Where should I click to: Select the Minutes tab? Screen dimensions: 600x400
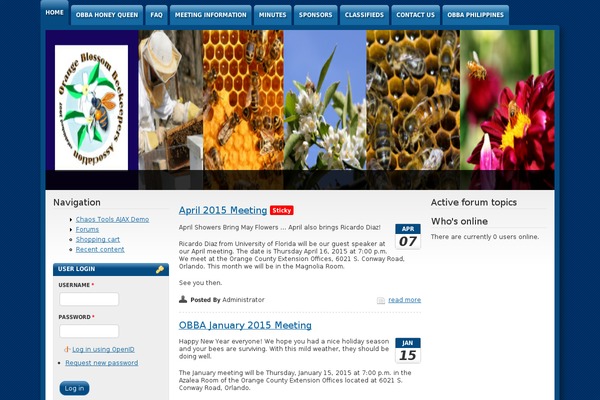(272, 15)
